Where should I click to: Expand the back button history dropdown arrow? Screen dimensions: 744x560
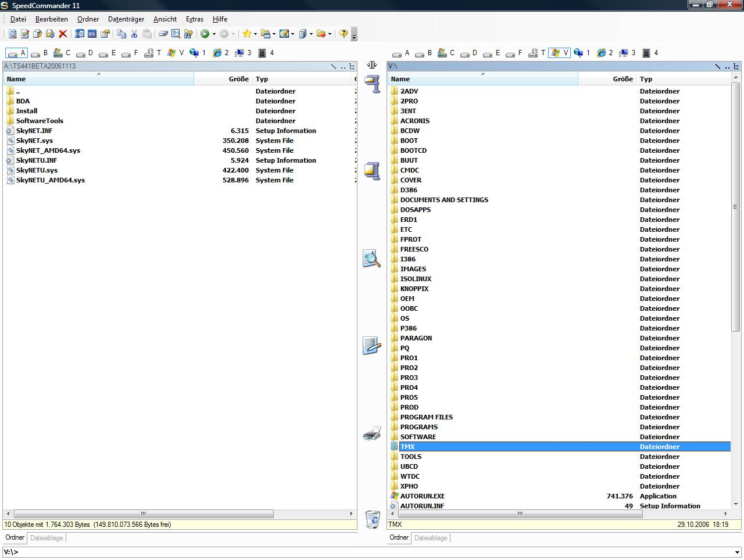[x=214, y=34]
